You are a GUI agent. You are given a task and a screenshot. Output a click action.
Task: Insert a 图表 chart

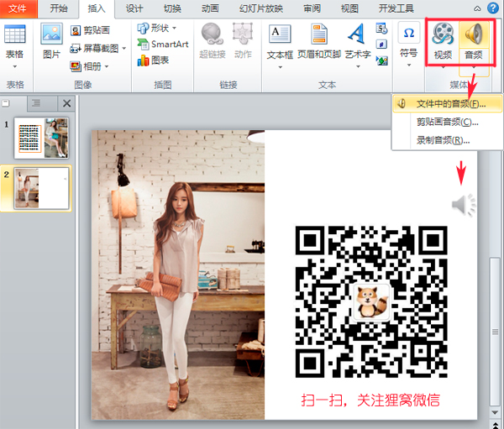(x=153, y=60)
